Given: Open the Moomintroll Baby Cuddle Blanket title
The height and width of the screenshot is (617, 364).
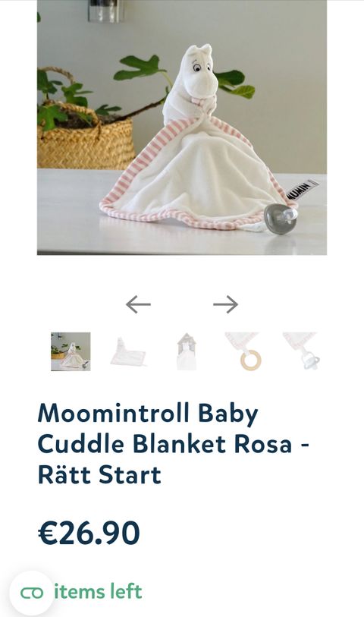Looking at the screenshot, I should click(x=174, y=444).
